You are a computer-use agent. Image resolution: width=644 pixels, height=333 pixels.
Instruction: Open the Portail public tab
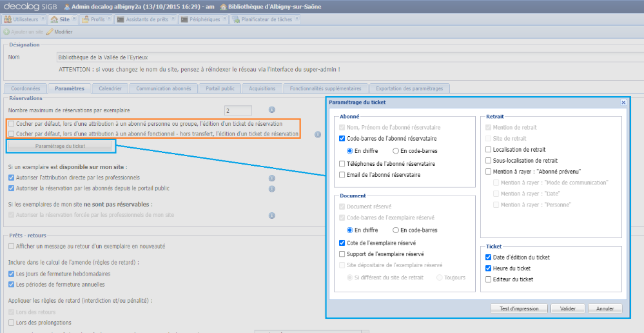(x=220, y=88)
